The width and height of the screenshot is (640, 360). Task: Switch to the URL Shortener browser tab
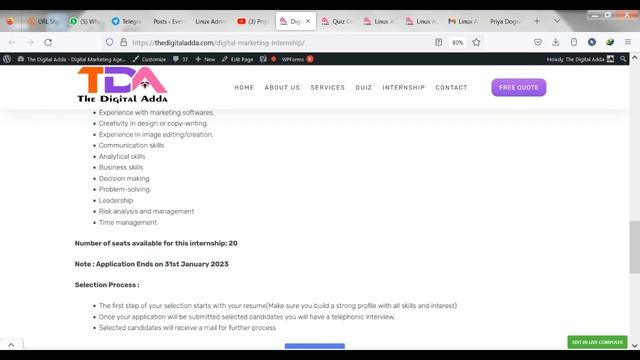pos(43,21)
